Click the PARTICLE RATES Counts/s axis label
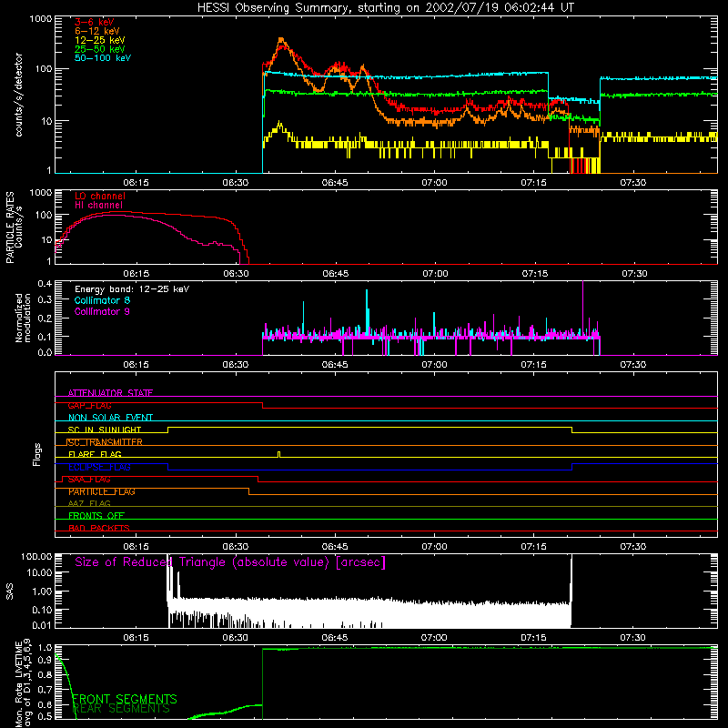The image size is (728, 728). (14, 227)
